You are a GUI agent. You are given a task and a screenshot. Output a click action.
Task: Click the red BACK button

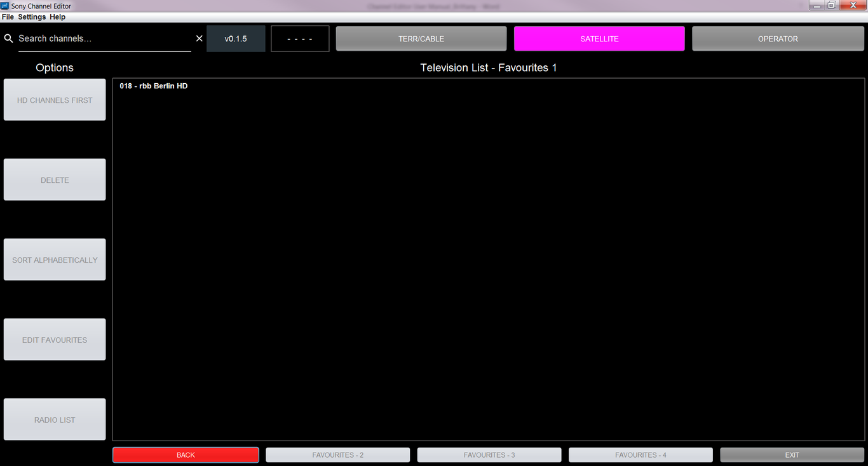[x=186, y=455]
